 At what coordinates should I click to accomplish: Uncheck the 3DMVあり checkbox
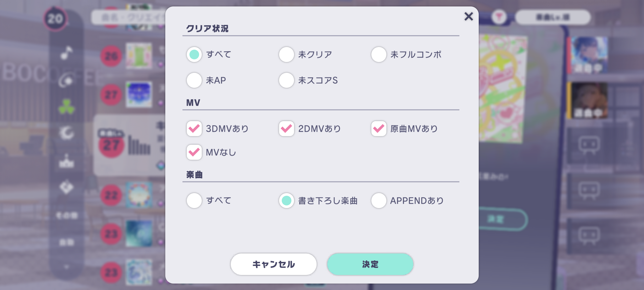194,129
